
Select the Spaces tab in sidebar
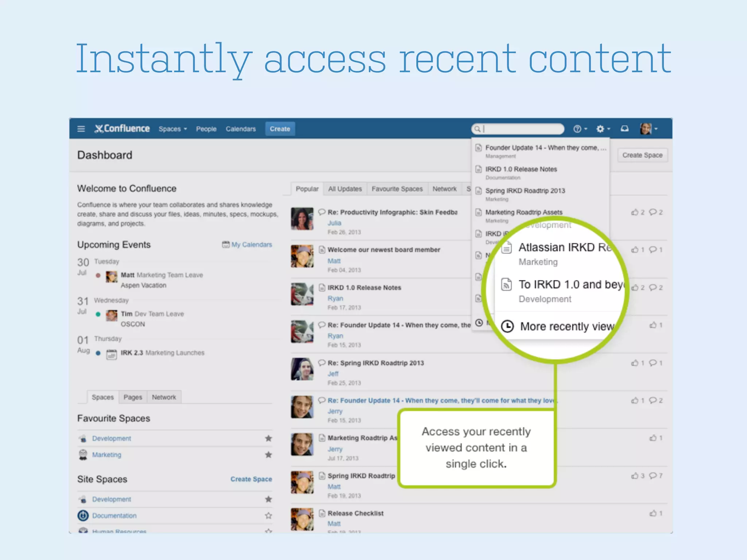click(102, 397)
